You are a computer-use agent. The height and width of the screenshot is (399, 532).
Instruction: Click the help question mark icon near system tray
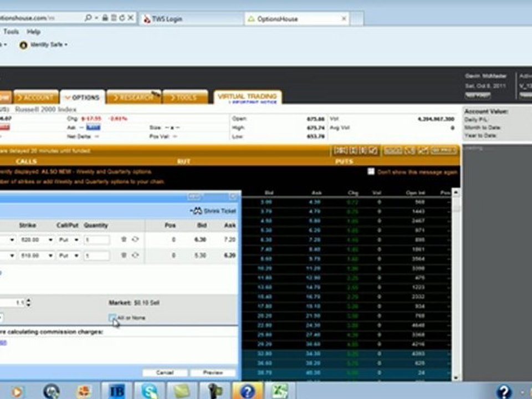tap(504, 392)
